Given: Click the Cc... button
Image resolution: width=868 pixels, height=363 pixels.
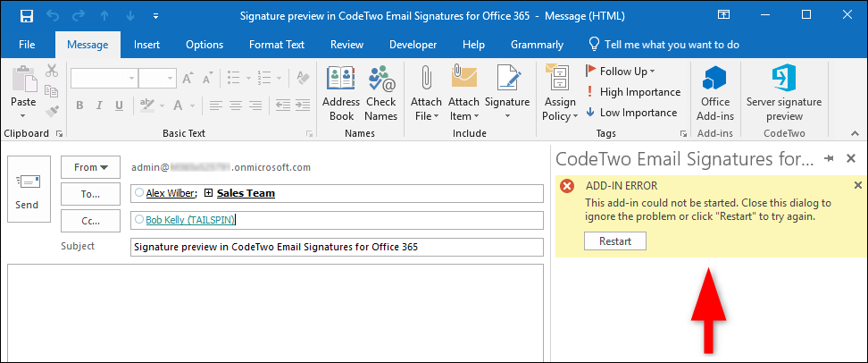Looking at the screenshot, I should (90, 221).
